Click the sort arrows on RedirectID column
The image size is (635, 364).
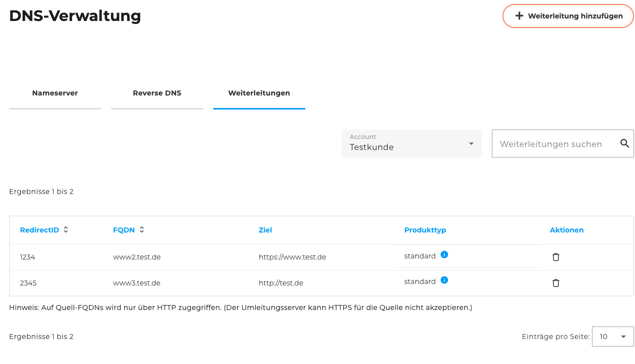tap(67, 230)
